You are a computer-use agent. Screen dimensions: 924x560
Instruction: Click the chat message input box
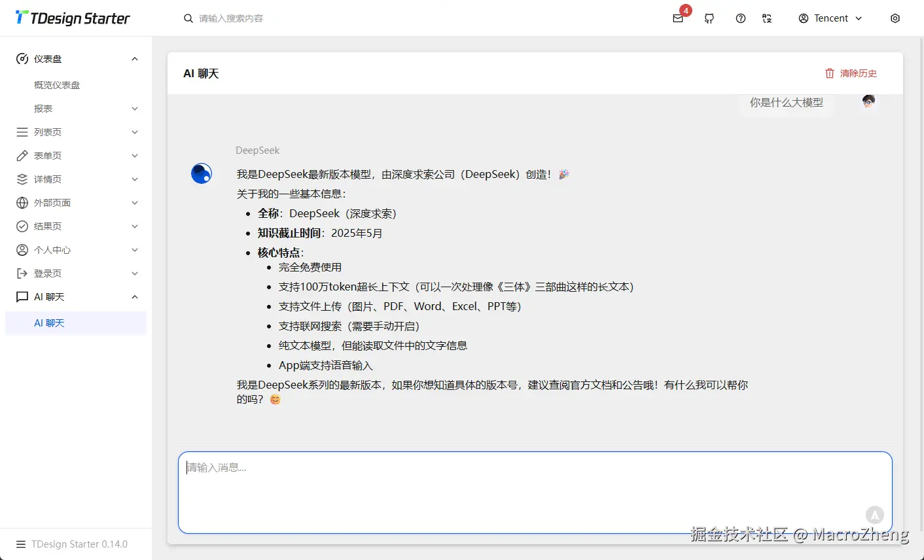coord(535,493)
